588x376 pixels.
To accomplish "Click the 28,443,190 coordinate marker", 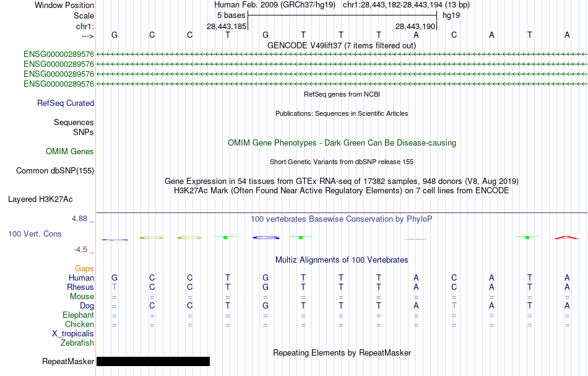I will [415, 27].
